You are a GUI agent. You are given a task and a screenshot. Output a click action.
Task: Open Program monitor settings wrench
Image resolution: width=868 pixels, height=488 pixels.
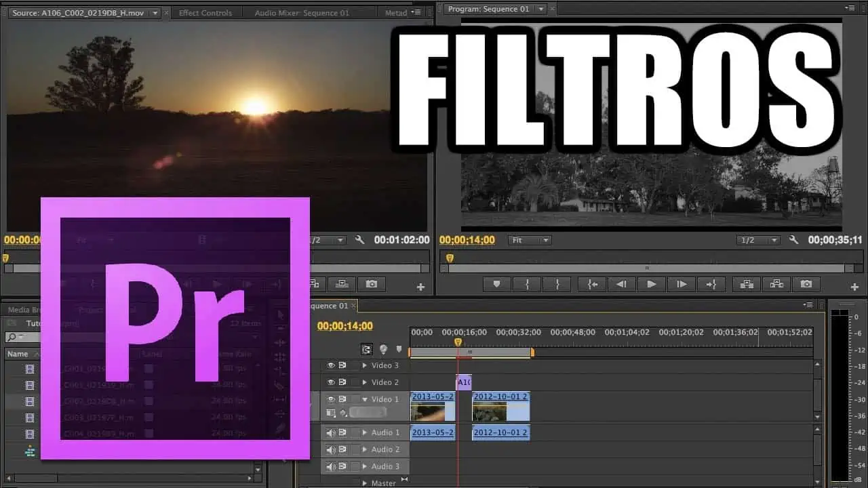tap(794, 240)
